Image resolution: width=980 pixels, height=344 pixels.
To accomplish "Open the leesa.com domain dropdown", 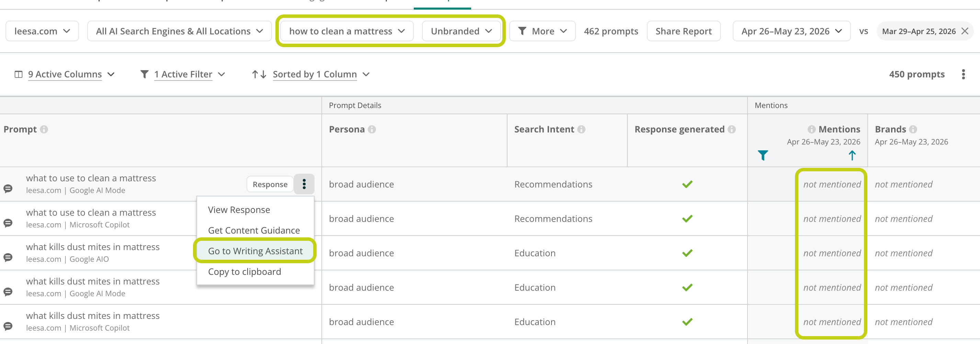I will tap(42, 31).
